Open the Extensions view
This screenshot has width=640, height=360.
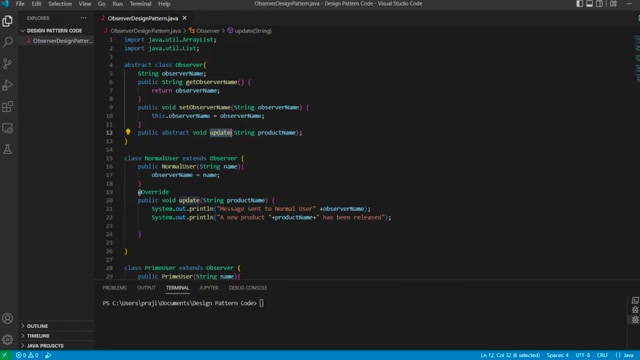click(x=7, y=107)
